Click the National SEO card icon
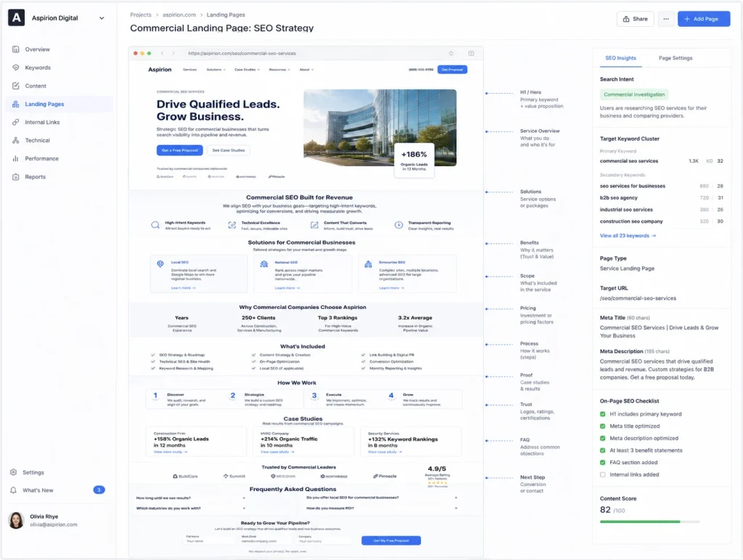743x560 pixels. tap(264, 264)
